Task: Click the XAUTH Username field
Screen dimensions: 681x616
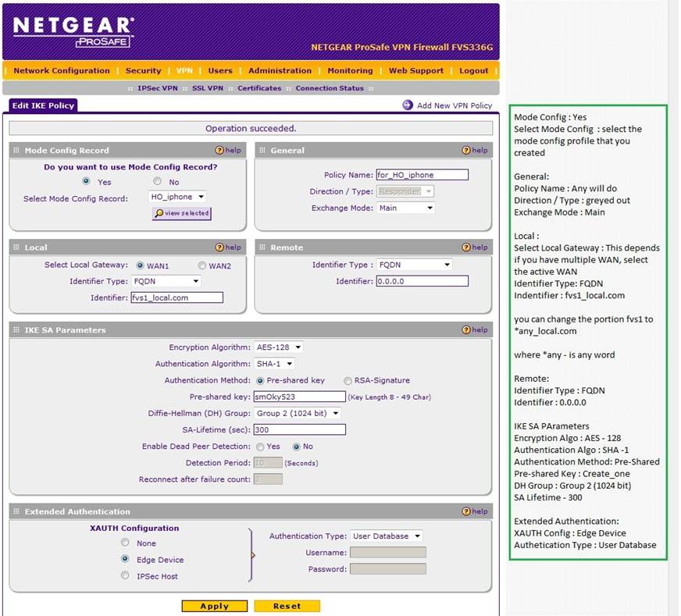Action: 388,553
